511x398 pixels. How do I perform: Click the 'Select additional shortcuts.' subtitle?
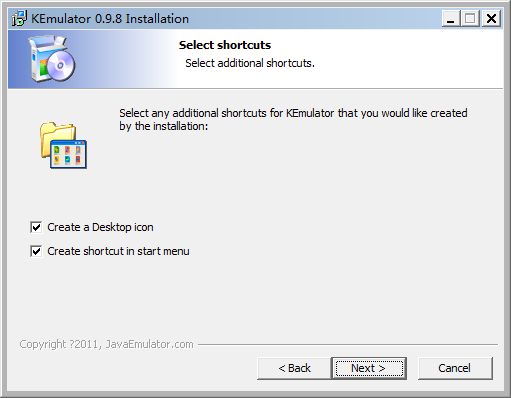pyautogui.click(x=250, y=63)
